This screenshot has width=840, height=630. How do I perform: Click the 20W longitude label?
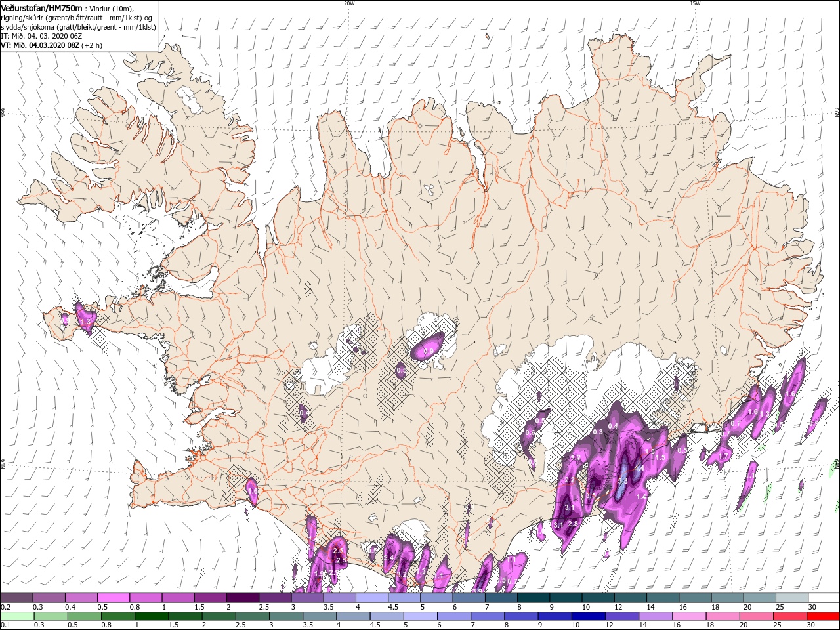pos(349,3)
